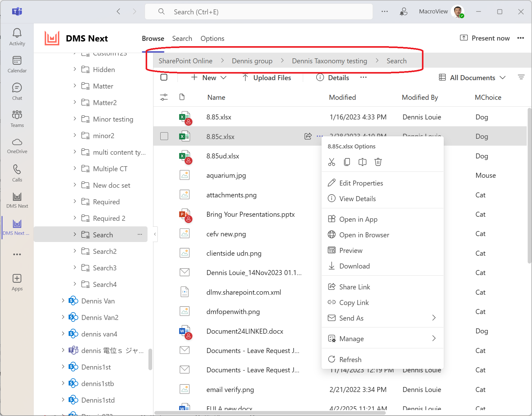Open settings ellipsis near title bar search
532x416 pixels.
(x=384, y=12)
